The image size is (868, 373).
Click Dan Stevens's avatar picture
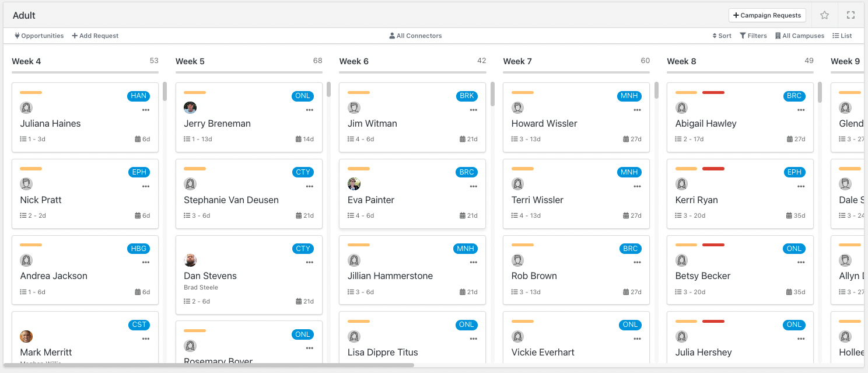coord(190,260)
